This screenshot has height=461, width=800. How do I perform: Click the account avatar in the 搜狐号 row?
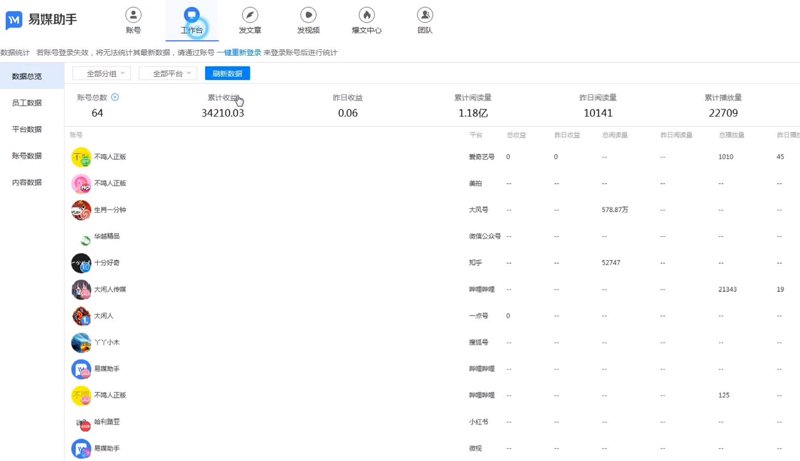81,343
